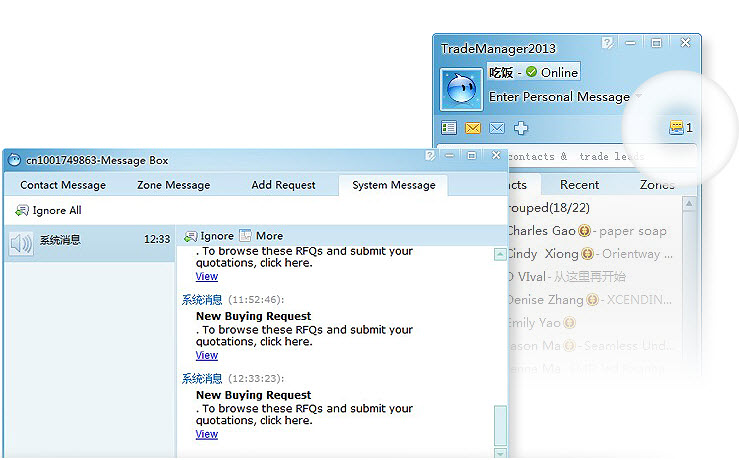Click the contacts and trade leads search field
Image resolution: width=739 pixels, height=460 pixels.
click(600, 157)
